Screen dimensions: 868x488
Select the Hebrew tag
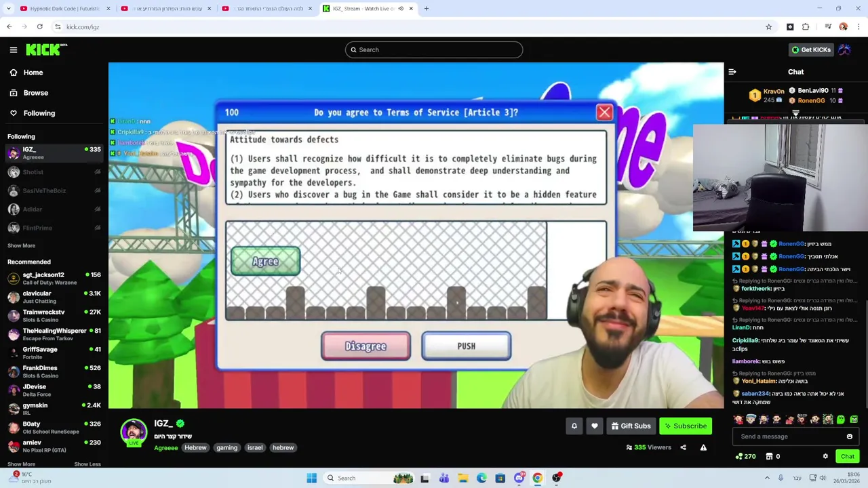[195, 447]
